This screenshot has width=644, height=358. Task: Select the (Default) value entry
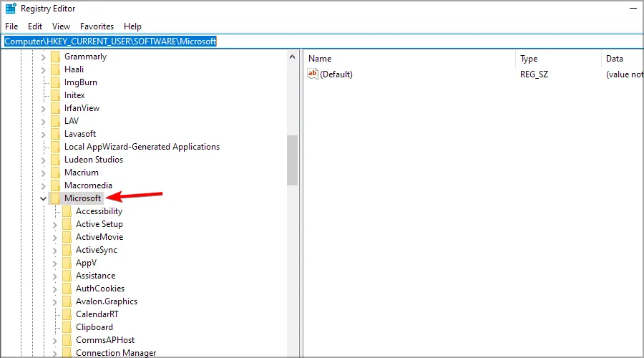[x=336, y=74]
